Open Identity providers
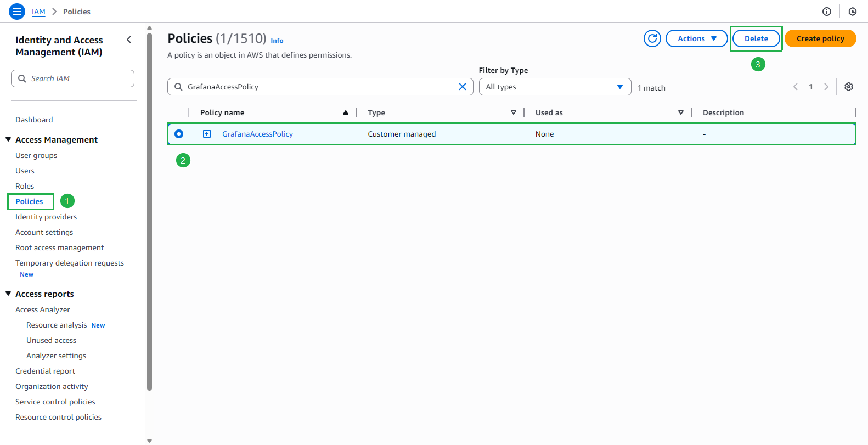Viewport: 868px width, 445px height. click(46, 217)
